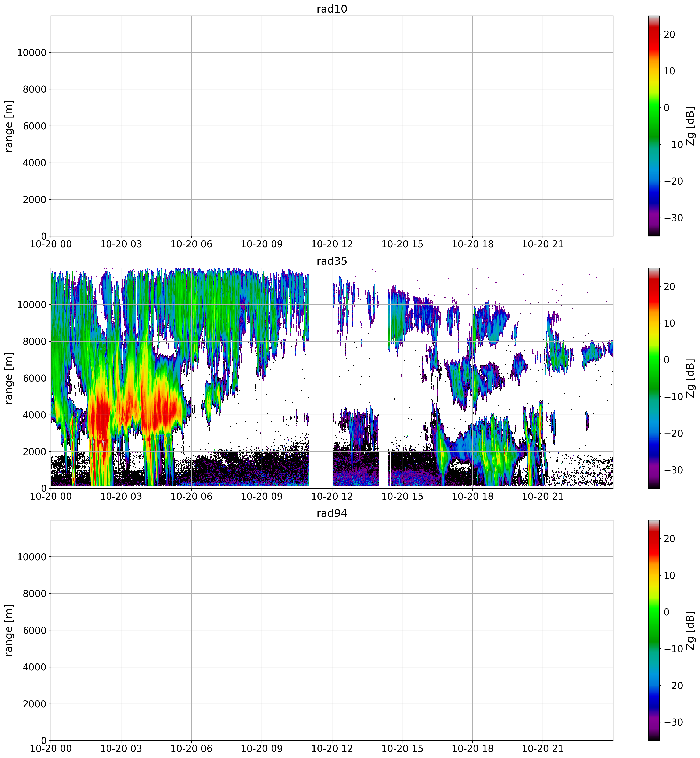Image resolution: width=700 pixels, height=758 pixels.
Task: Click the rad35 plot title
Action: 332,261
